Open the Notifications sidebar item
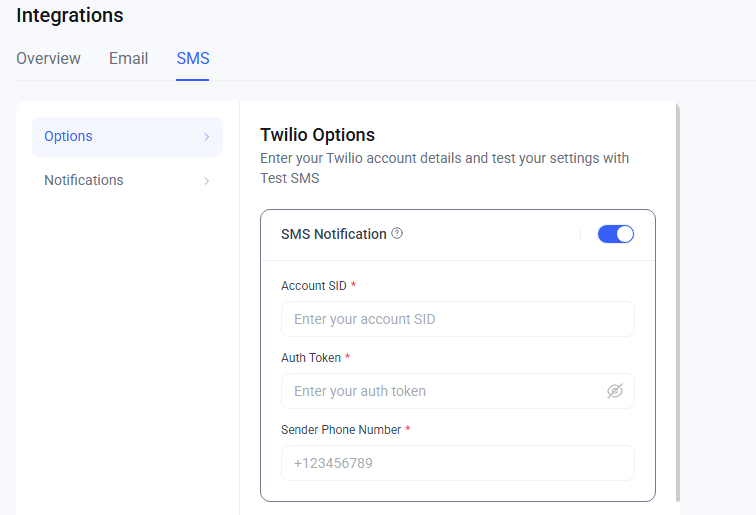This screenshot has width=756, height=515. click(x=127, y=180)
